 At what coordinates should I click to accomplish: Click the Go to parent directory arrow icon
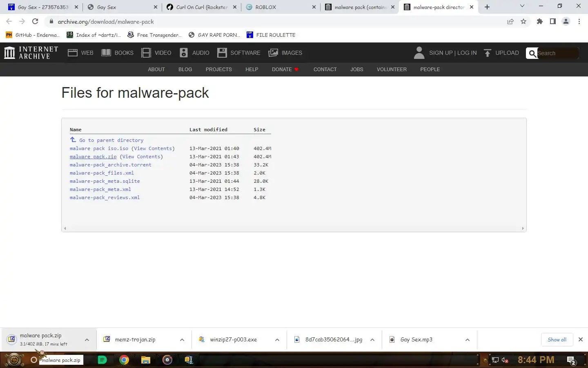pyautogui.click(x=73, y=140)
